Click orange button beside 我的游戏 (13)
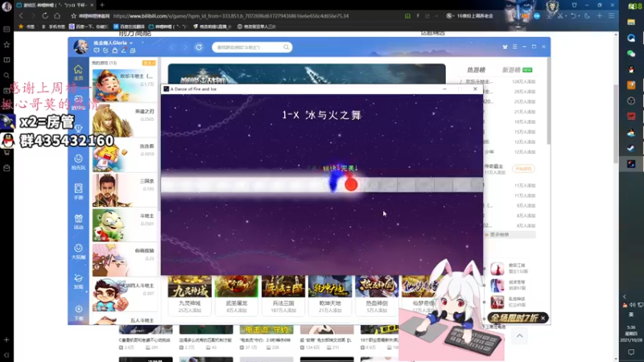The image size is (644, 362). [148, 63]
